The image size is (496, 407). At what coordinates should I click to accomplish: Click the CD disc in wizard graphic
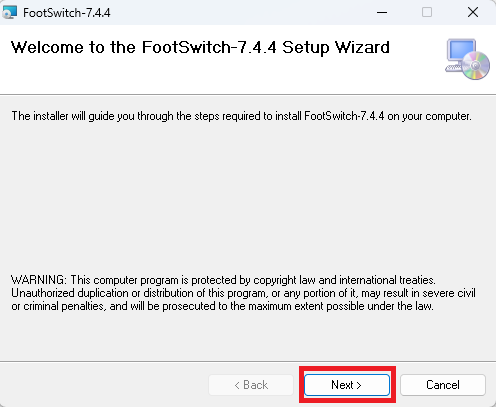tap(475, 65)
